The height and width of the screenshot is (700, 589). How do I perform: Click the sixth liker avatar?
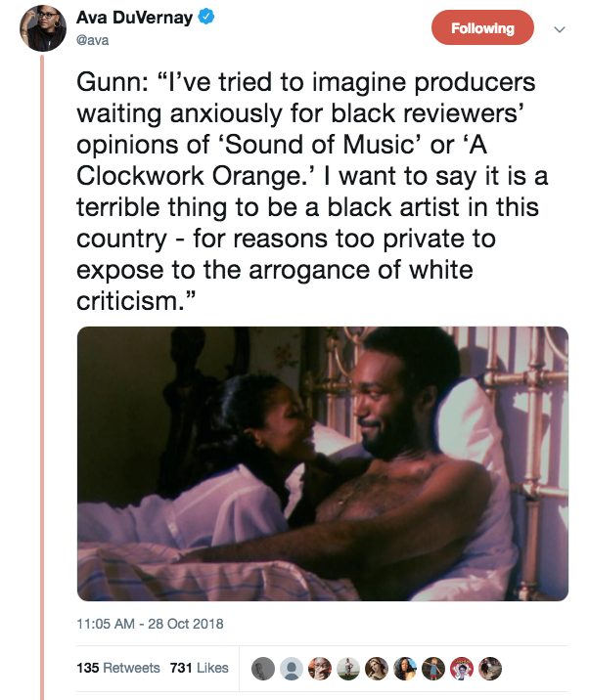[x=405, y=668]
